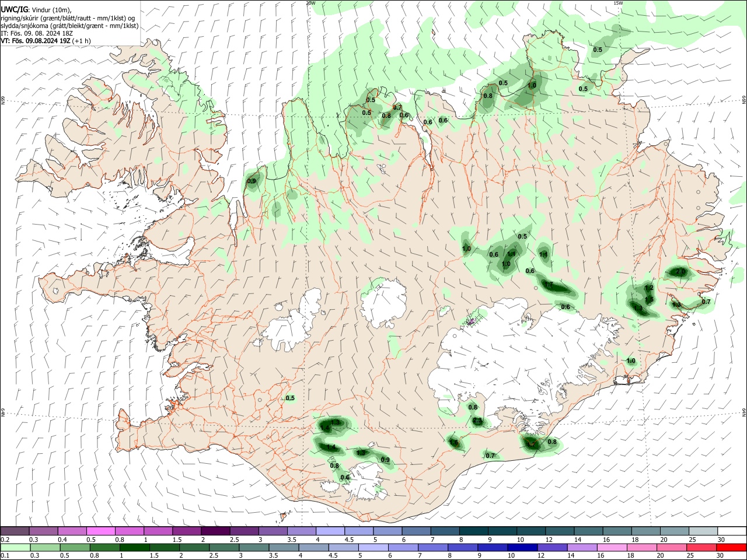This screenshot has width=747, height=560.
Task: Select the darkest green swatch between 1 and 1.5
Action: tap(135, 548)
